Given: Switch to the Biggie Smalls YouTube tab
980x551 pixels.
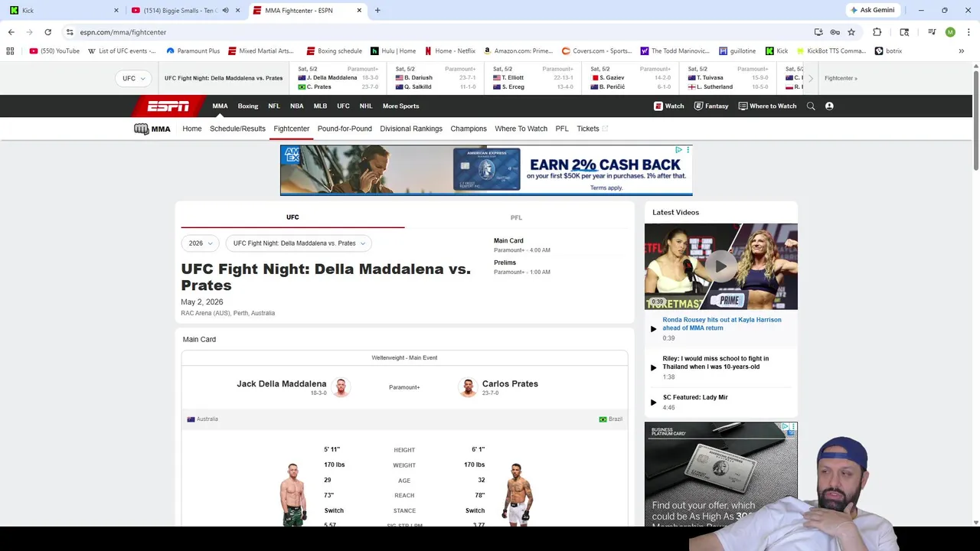Looking at the screenshot, I should 186,10.
